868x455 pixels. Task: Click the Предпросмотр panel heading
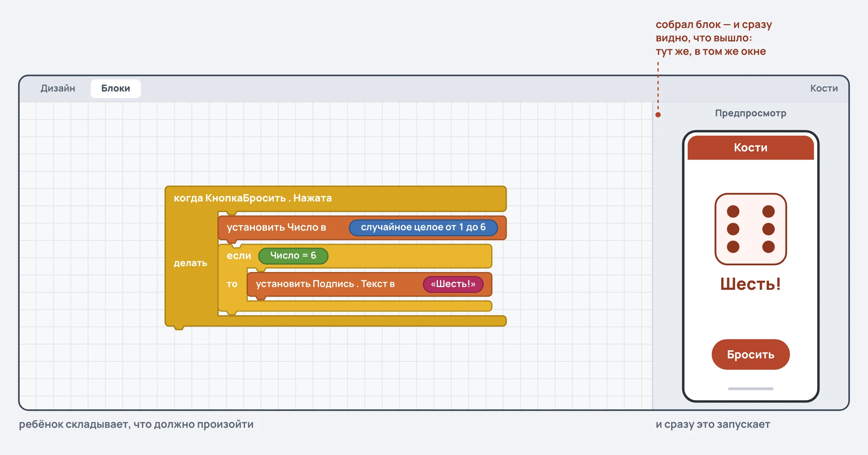click(750, 113)
